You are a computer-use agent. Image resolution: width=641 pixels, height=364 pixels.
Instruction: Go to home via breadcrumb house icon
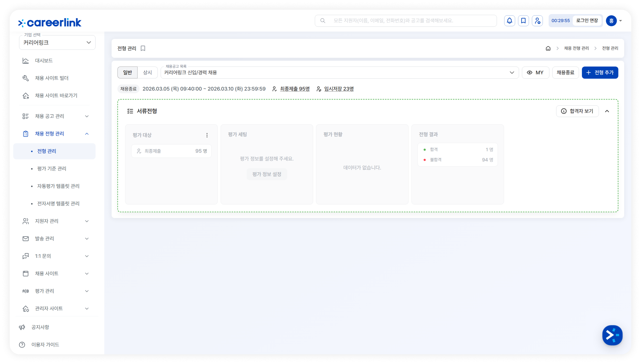548,48
